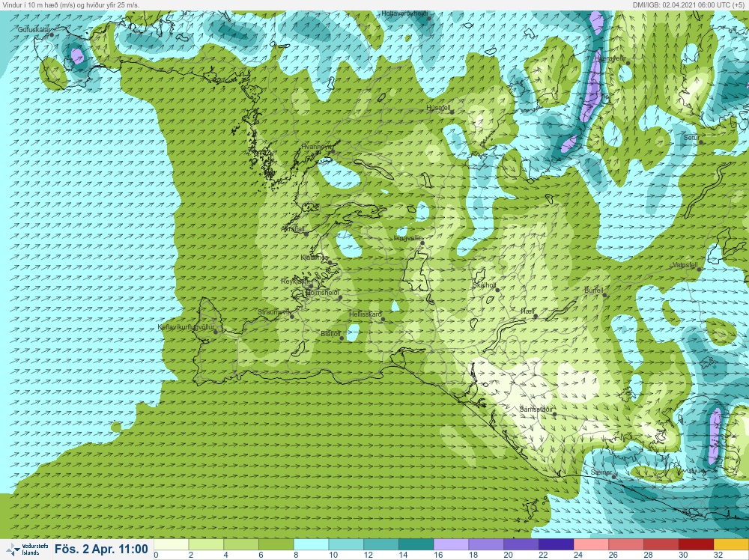The width and height of the screenshot is (749, 560).
Task: Pick the 18–20 m/s legend swatch
Action: tap(486, 545)
